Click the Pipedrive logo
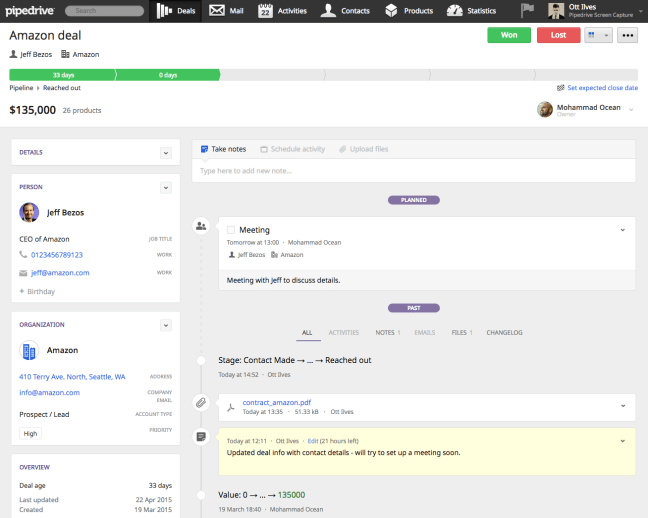The width and height of the screenshot is (648, 518). click(30, 11)
